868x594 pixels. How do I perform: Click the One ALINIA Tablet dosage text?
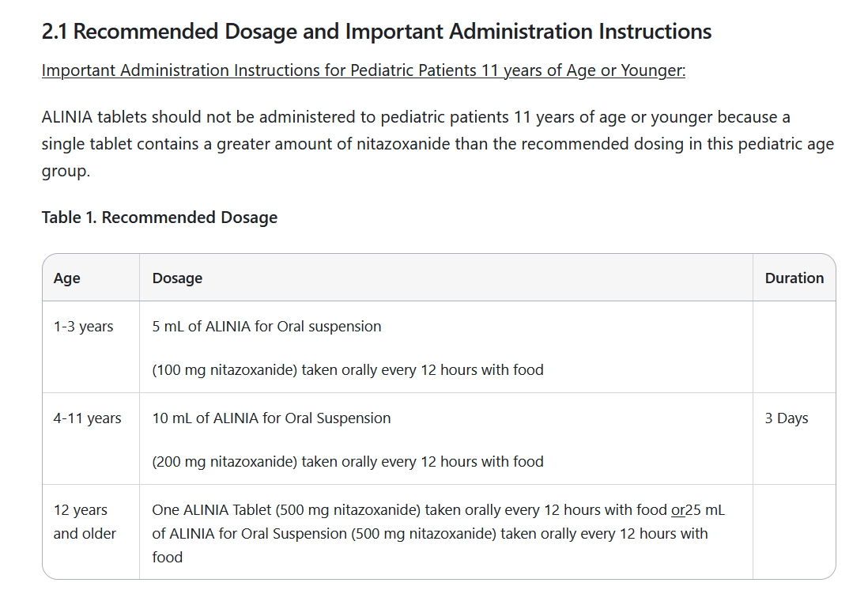[x=439, y=533]
